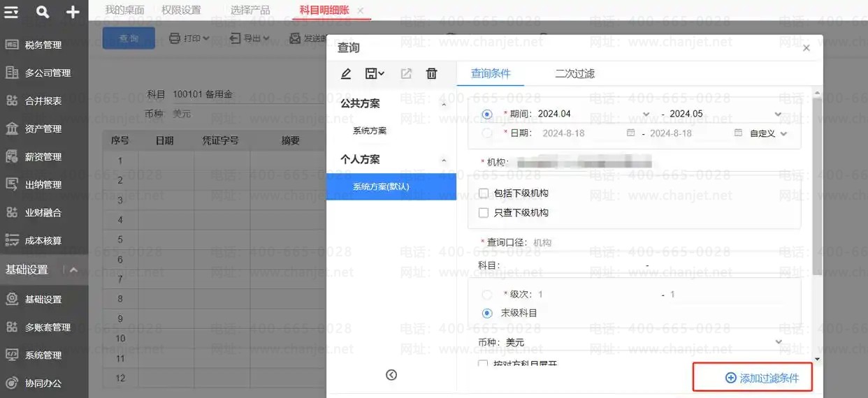Select 系统方案(默认) personal scheme
868x398 pixels.
[391, 186]
